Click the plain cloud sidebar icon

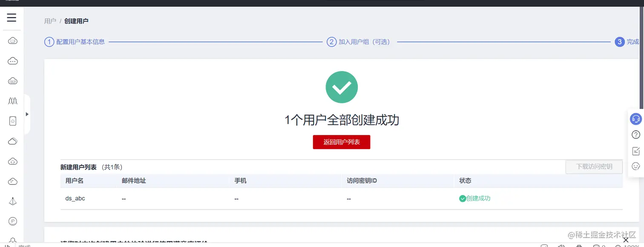click(13, 141)
